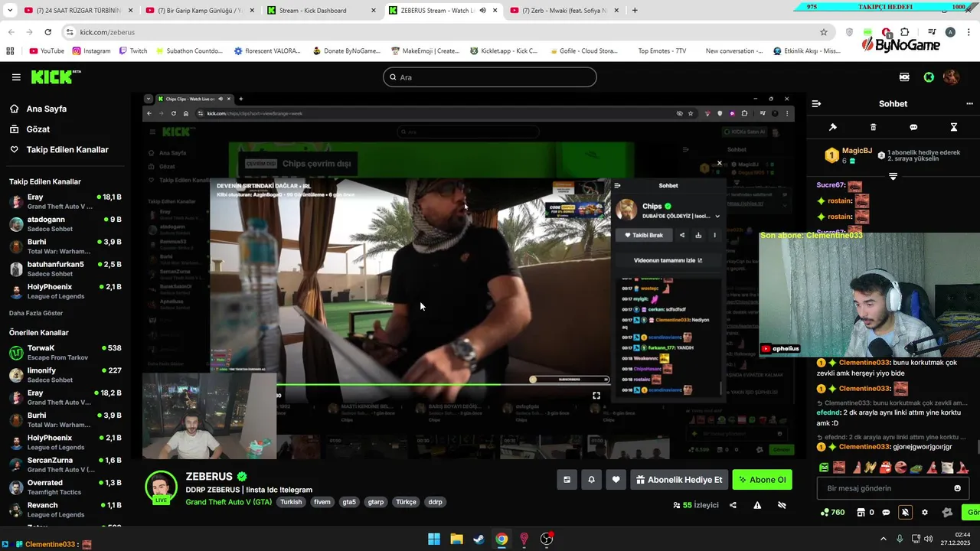Open user profile avatar in Kick header
Viewport: 980px width, 551px height.
(x=952, y=77)
